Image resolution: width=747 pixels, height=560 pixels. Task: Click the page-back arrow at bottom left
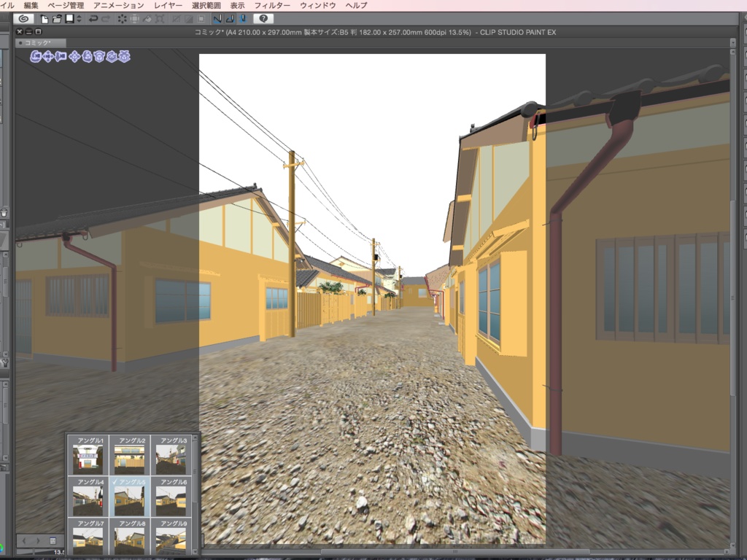[x=24, y=540]
